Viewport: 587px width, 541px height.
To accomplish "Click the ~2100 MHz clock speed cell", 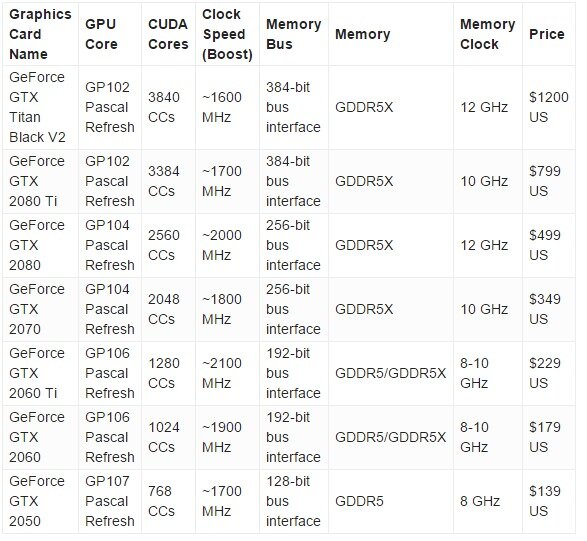I will 227,374.
